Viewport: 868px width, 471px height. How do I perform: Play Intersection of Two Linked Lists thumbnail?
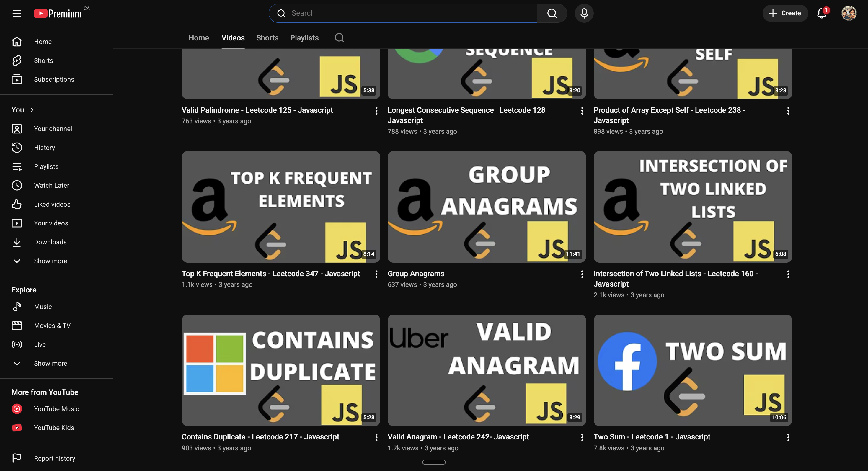692,207
